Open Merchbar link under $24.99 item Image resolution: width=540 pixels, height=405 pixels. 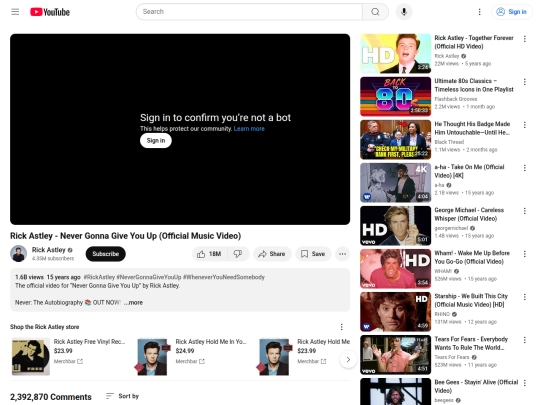(x=190, y=361)
